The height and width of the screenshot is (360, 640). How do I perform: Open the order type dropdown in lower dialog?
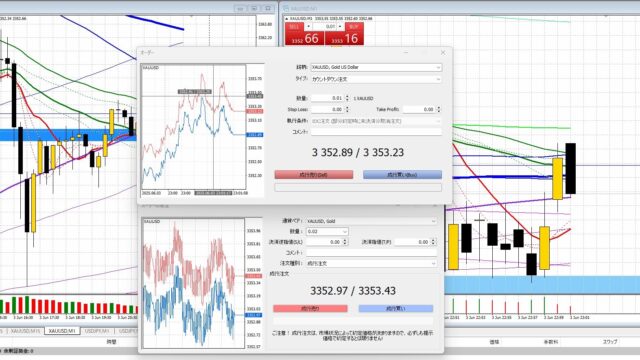coord(371,264)
